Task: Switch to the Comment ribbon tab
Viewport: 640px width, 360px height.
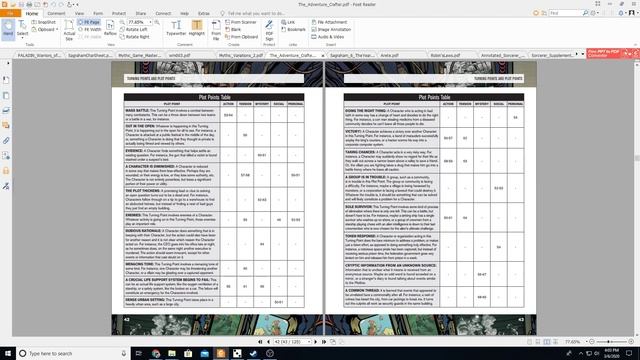Action: pos(56,13)
